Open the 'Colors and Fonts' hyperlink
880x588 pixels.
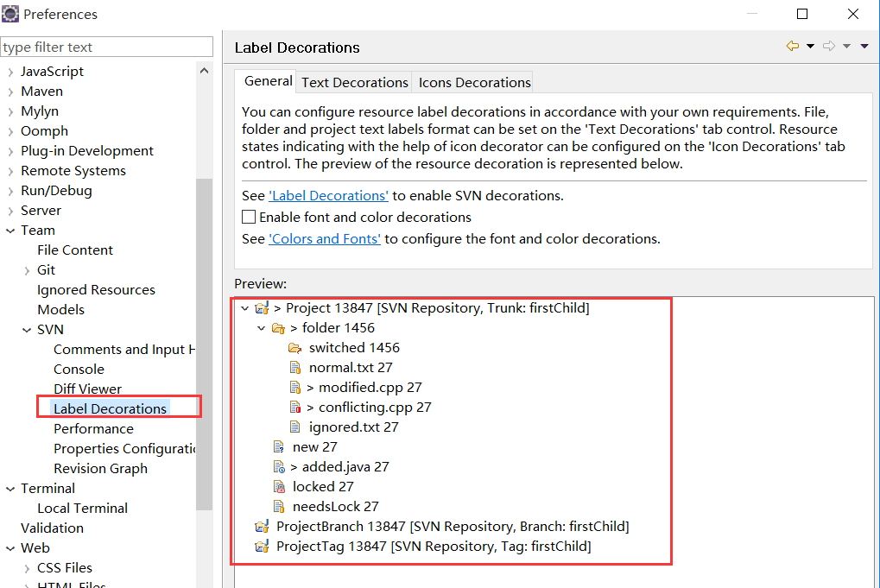pos(325,239)
